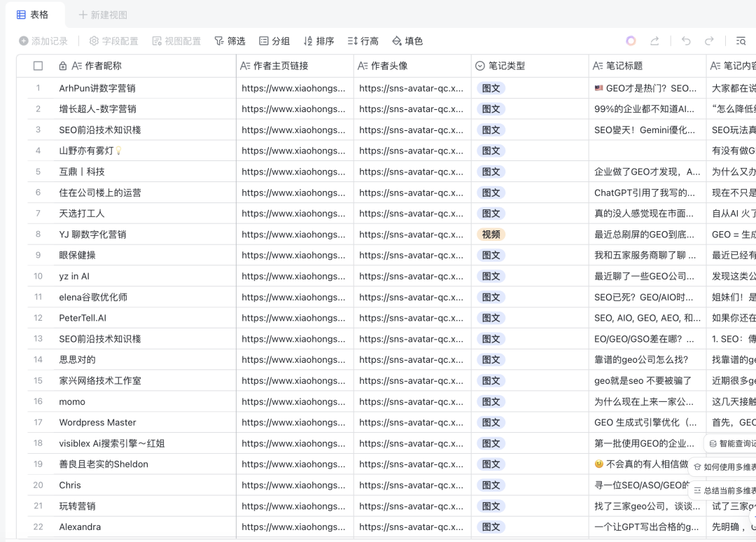The image size is (756, 542).
Task: Click the 如何使用多维表 suggestion button
Action: tap(724, 467)
